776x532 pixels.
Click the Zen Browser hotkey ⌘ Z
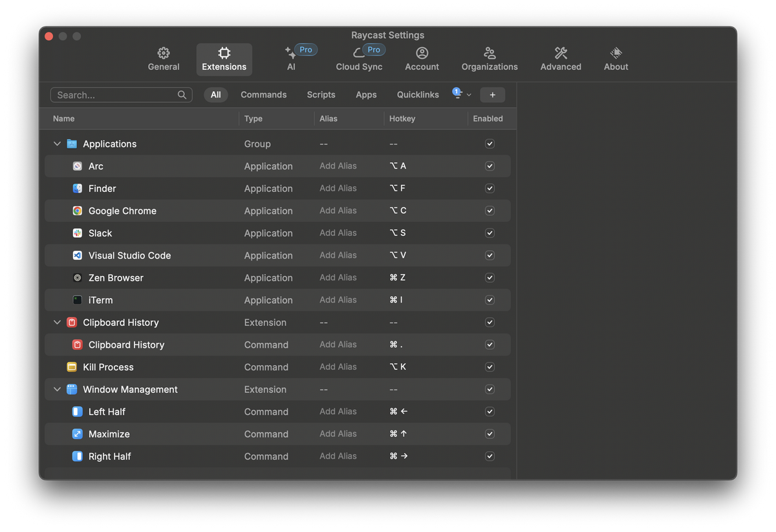pyautogui.click(x=398, y=278)
